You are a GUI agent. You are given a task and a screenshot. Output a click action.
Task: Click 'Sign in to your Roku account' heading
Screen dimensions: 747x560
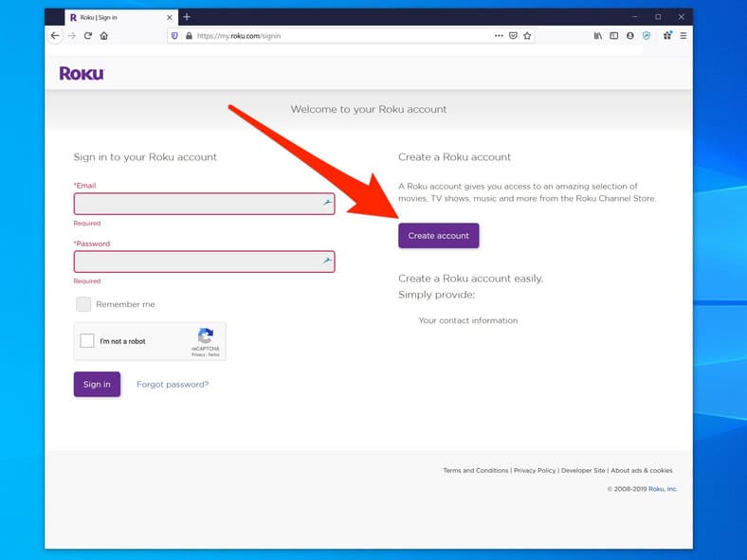pos(145,157)
